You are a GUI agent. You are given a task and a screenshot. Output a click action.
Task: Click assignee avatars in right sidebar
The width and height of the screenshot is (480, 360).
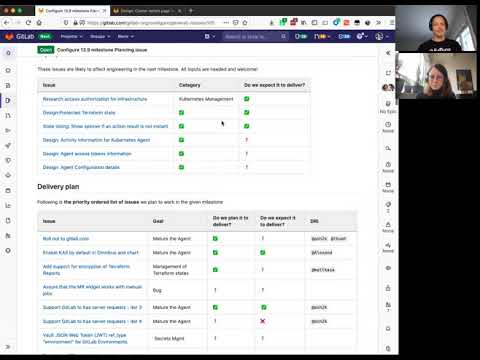pyautogui.click(x=388, y=87)
